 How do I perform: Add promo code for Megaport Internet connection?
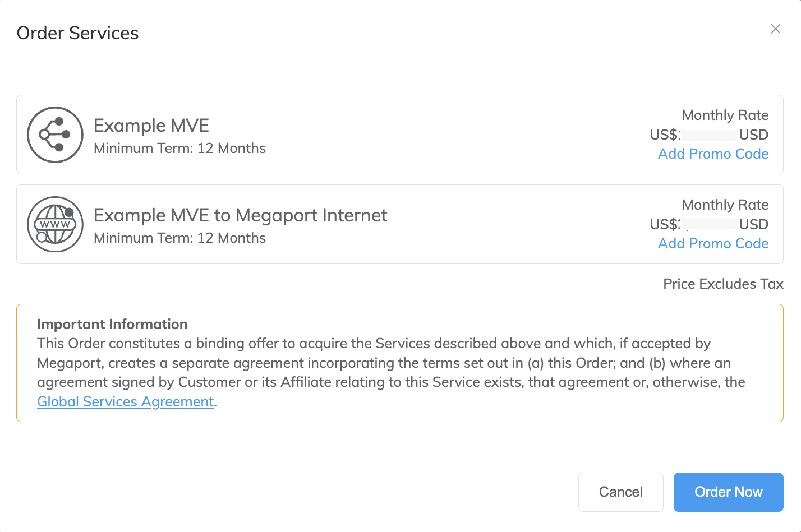pos(713,244)
